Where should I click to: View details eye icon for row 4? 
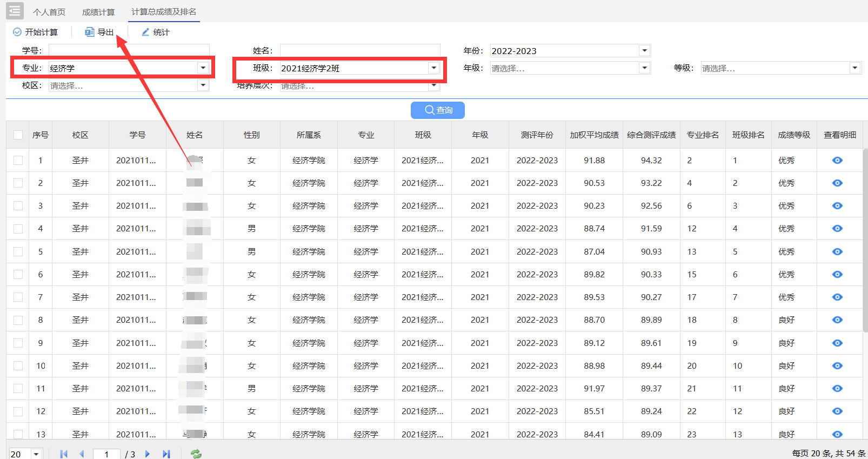tap(837, 228)
